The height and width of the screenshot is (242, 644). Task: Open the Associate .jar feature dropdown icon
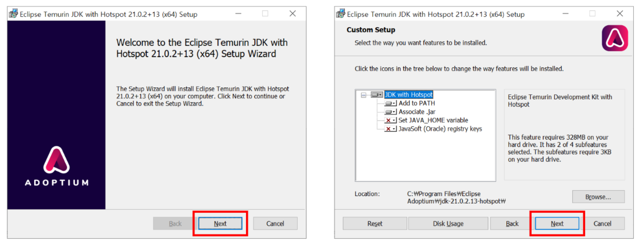[391, 112]
